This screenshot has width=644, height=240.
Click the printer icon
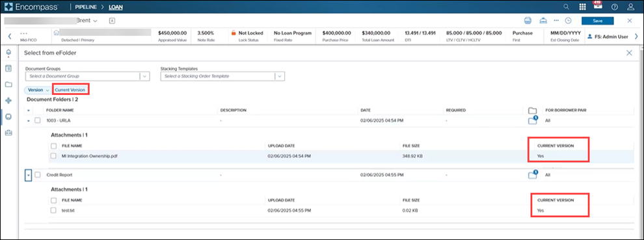[528, 21]
